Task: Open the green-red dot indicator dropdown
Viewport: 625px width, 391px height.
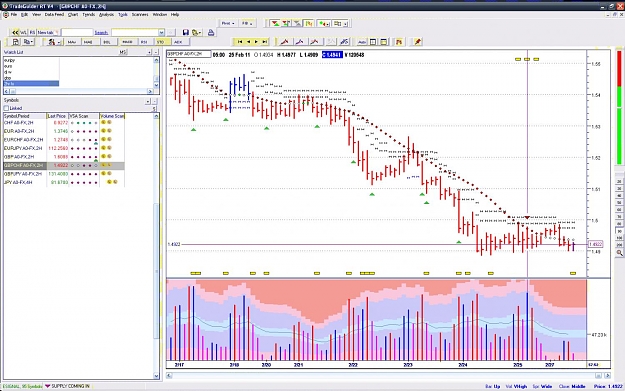Action: (323, 24)
